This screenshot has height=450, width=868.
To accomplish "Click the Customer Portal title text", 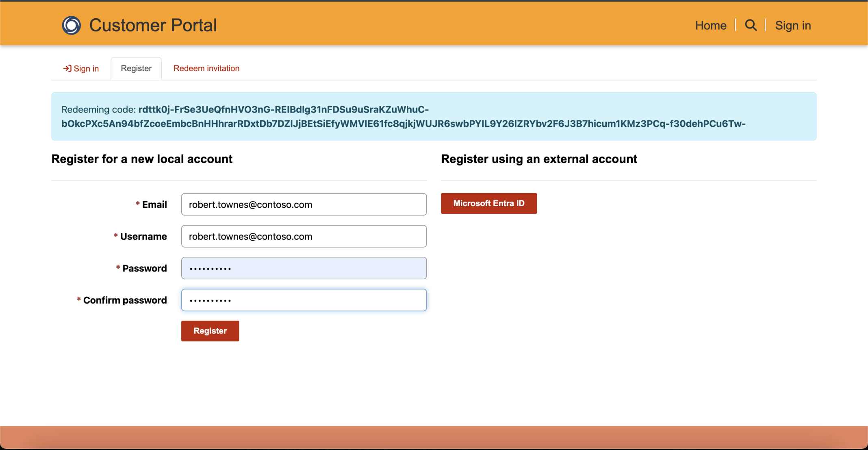I will point(153,25).
